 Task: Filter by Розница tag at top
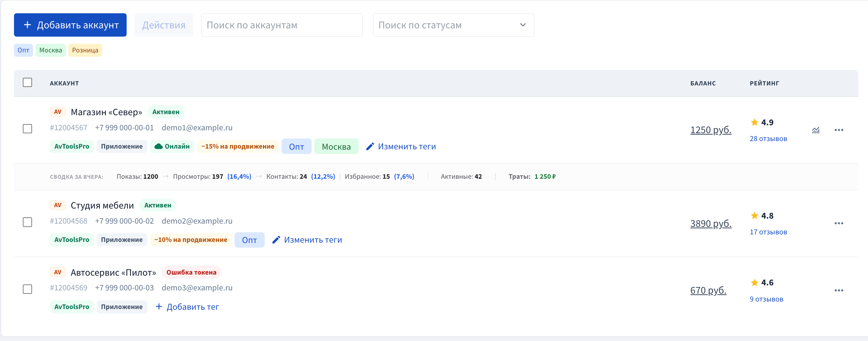(x=85, y=50)
